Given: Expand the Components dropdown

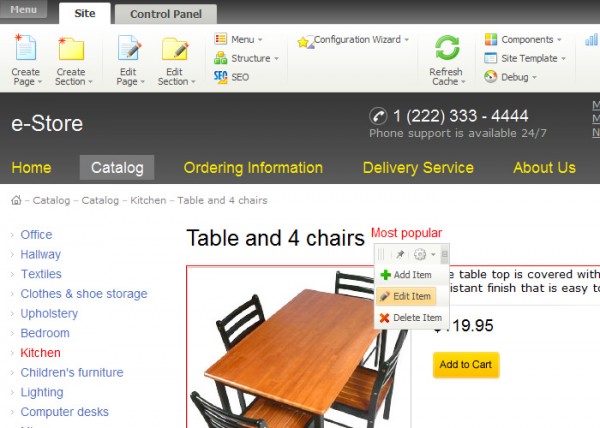Looking at the screenshot, I should click(x=559, y=40).
